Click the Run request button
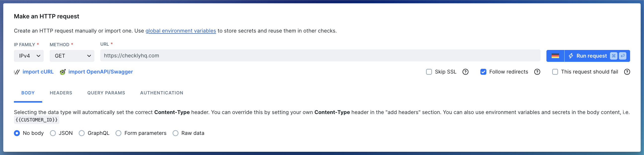The height and width of the screenshot is (155, 644). tap(591, 56)
